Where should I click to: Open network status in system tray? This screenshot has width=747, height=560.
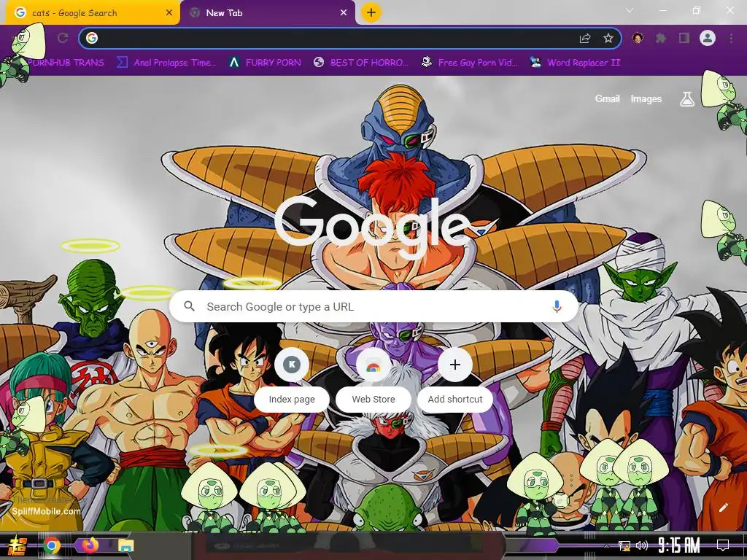pyautogui.click(x=624, y=545)
